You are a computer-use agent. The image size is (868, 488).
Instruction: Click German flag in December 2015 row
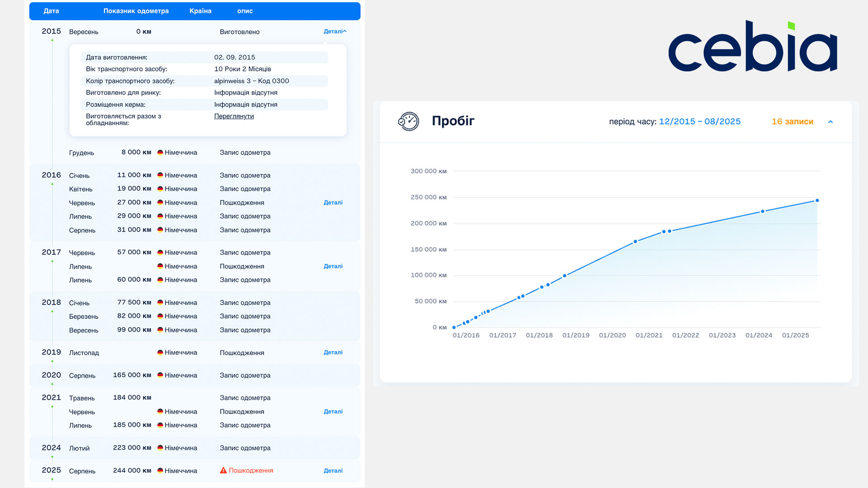(160, 153)
